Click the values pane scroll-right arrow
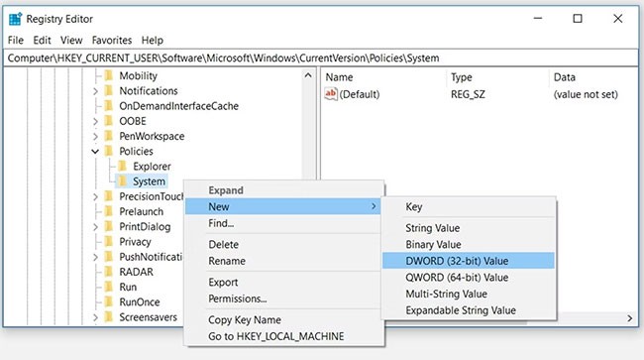Viewport: 644px width, 360px height. pos(629,318)
